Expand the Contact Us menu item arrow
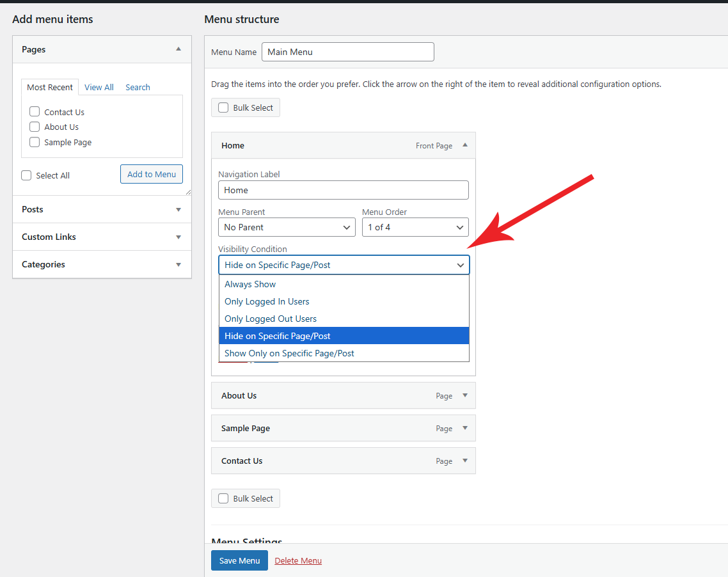This screenshot has width=728, height=577. coord(465,461)
